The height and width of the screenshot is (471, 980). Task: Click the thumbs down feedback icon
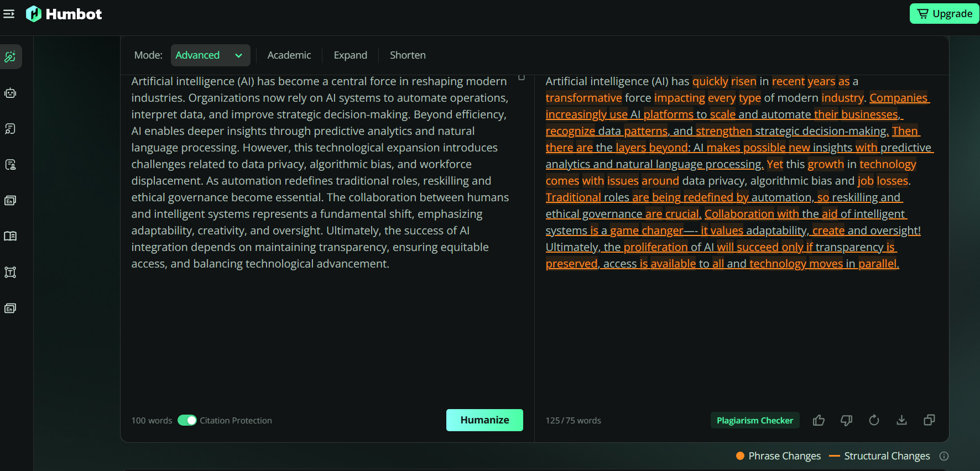click(846, 420)
